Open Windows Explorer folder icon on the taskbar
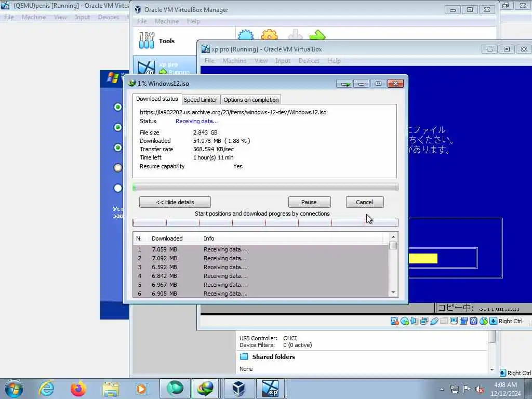This screenshot has width=532, height=399. click(x=111, y=389)
